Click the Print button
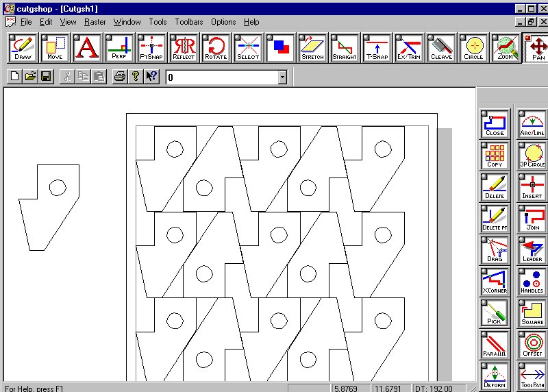The height and width of the screenshot is (392, 548). (119, 77)
